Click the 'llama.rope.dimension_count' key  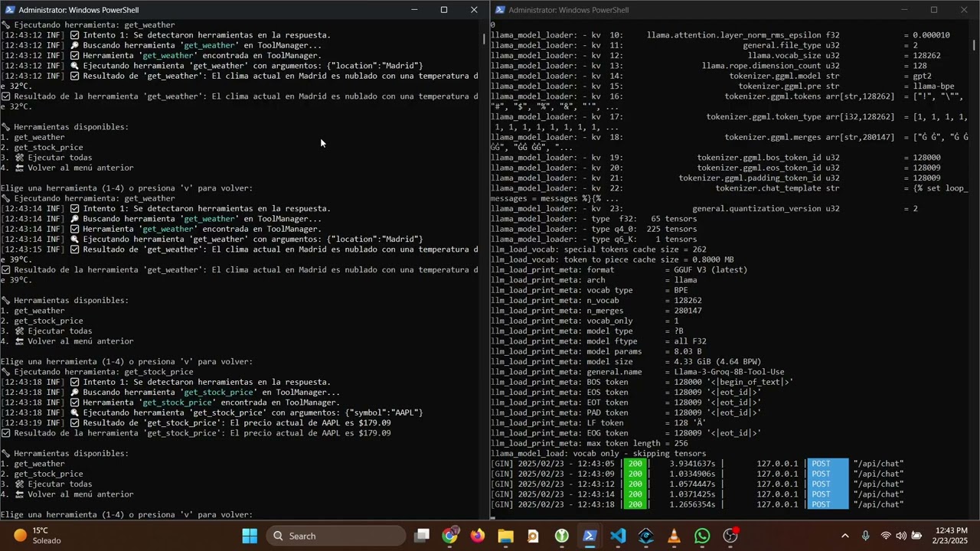tap(761, 66)
